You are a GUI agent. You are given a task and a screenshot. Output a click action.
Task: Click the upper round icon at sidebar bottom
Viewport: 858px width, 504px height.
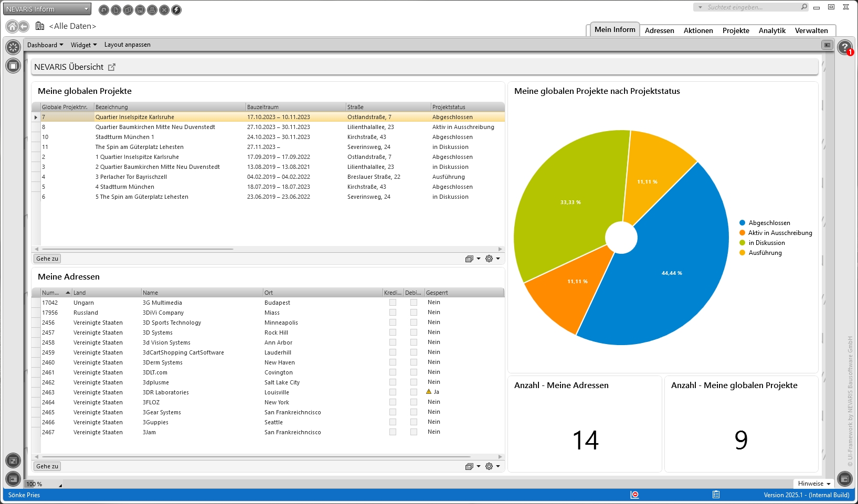point(13,461)
